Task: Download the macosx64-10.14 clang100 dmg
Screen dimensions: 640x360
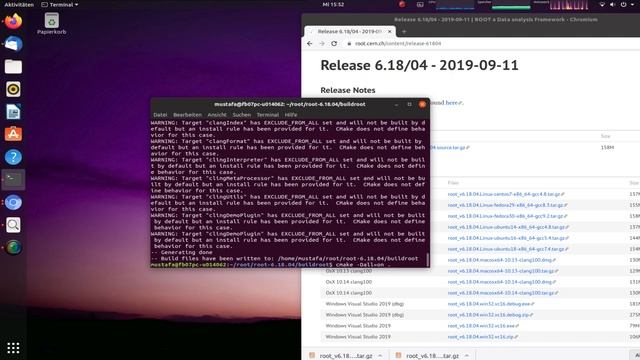Action: click(502, 282)
